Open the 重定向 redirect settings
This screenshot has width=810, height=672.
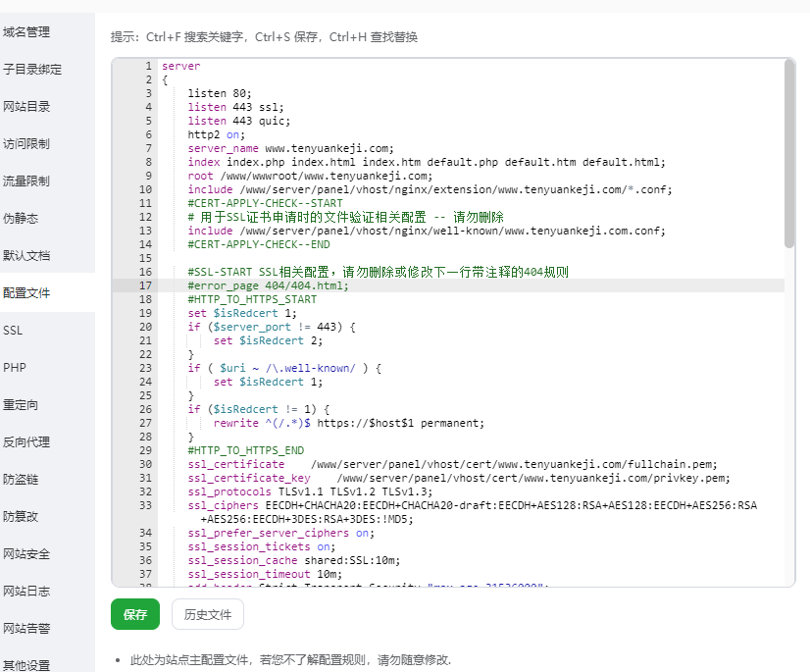[21, 405]
